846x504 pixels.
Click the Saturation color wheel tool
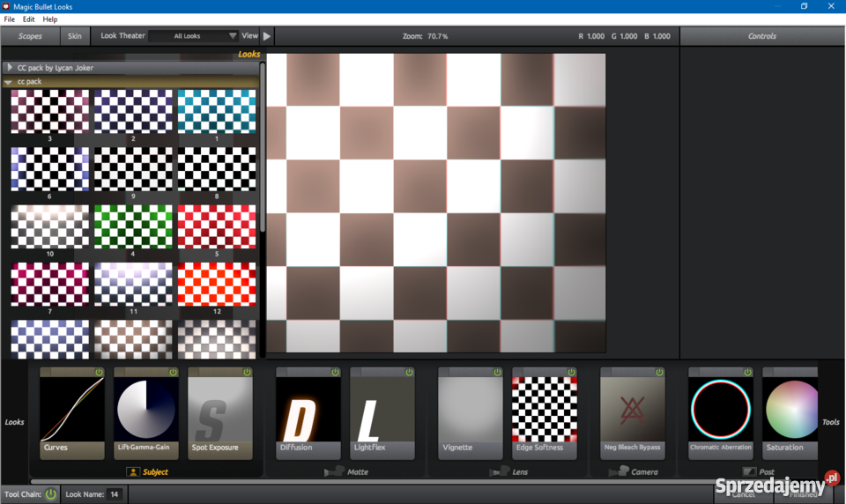pos(791,411)
